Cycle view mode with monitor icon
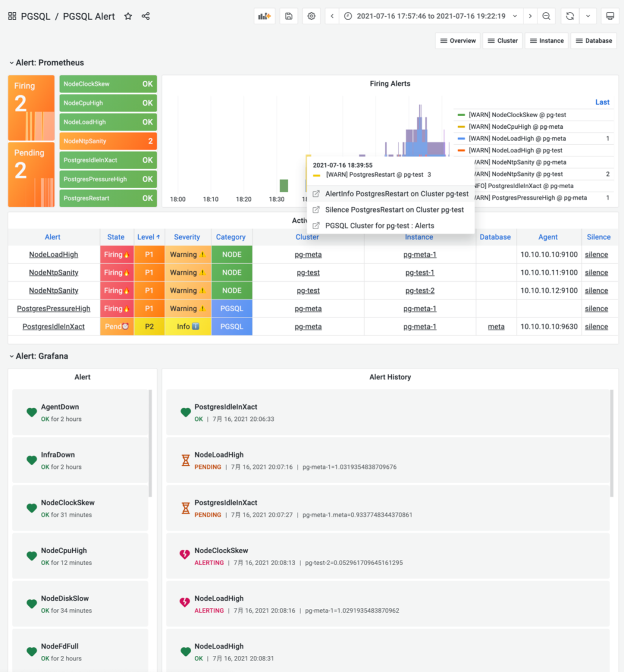Viewport: 624px width, 672px height. (610, 16)
